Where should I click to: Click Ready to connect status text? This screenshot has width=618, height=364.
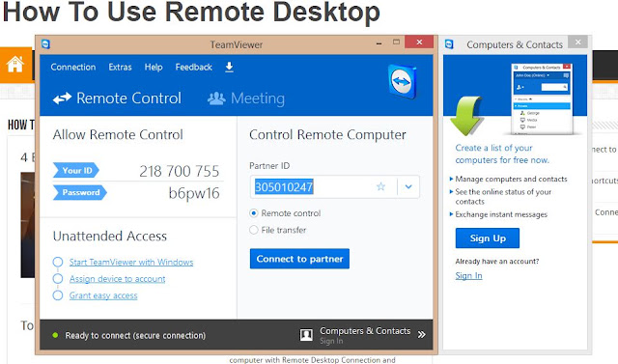[x=135, y=335]
